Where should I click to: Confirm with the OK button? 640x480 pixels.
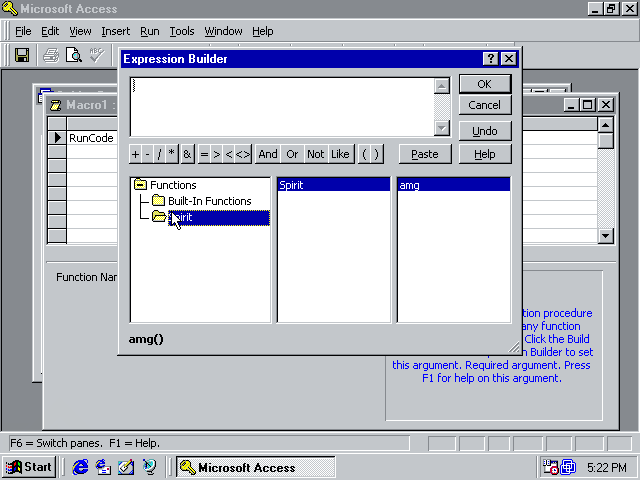[x=485, y=84]
